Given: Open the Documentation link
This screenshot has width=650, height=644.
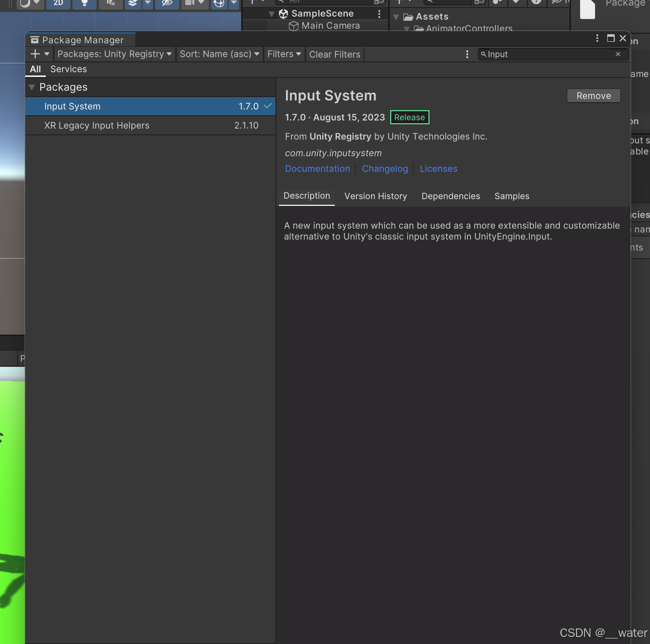Looking at the screenshot, I should (x=318, y=169).
